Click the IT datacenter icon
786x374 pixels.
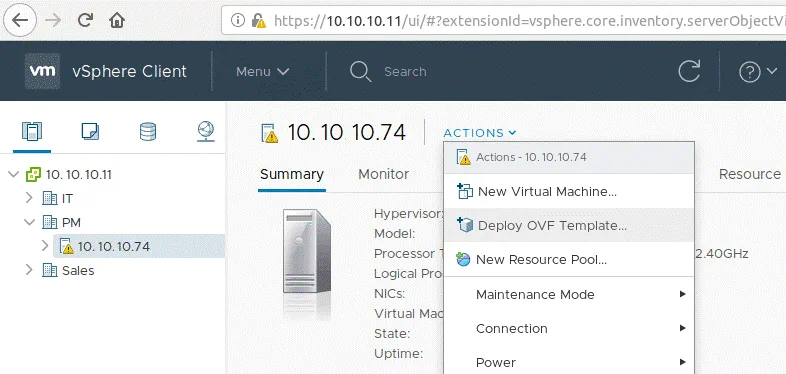(50, 199)
